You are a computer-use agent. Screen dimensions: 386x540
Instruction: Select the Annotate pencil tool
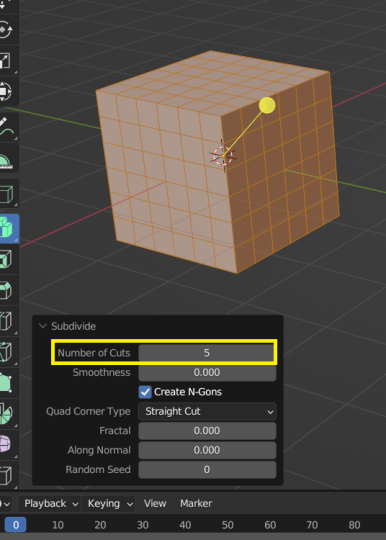(x=6, y=127)
